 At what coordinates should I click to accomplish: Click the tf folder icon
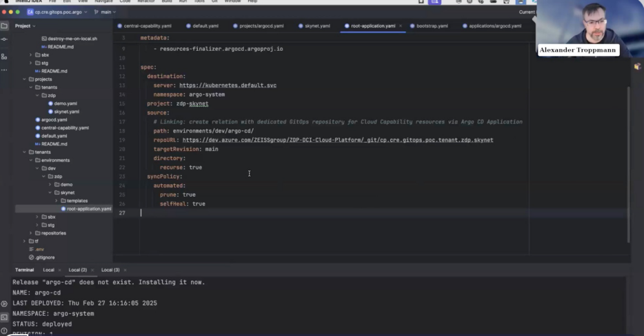click(x=31, y=241)
